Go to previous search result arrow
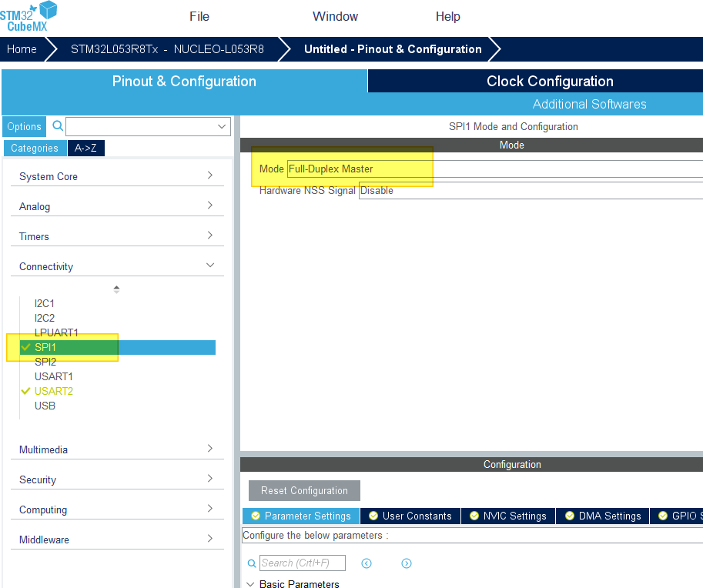Image resolution: width=703 pixels, height=588 pixels. (x=367, y=563)
